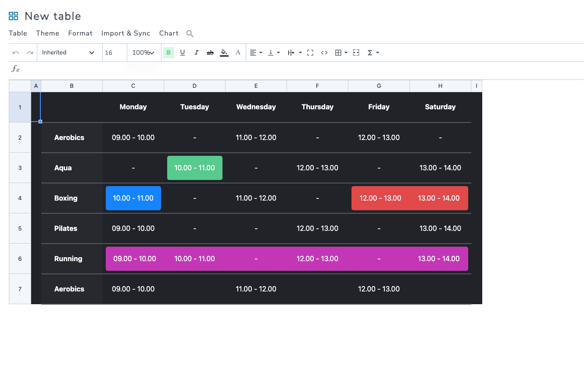Click the green Aqua Tuesday 10.00 - 11.00 cell
Image resolution: width=588 pixels, height=381 pixels.
tap(195, 168)
